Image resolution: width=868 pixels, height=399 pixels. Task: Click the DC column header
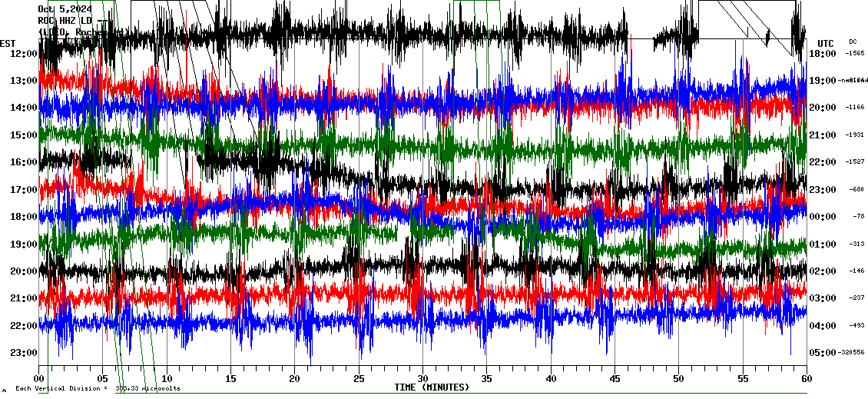[x=853, y=42]
